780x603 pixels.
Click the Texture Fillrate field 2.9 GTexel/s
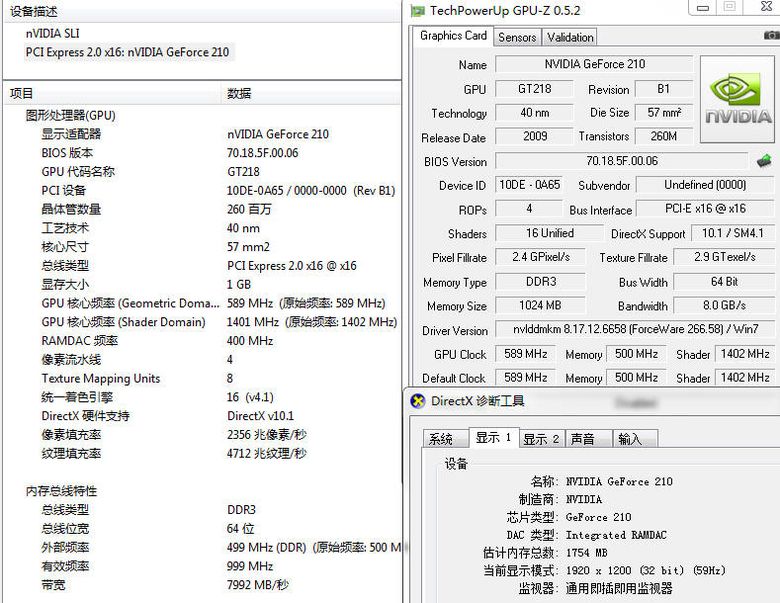[724, 257]
